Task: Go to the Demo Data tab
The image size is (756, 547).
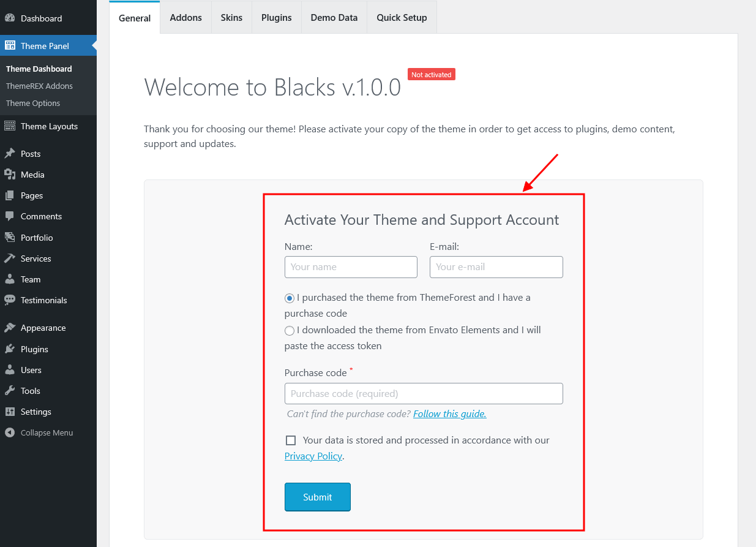Action: click(334, 17)
